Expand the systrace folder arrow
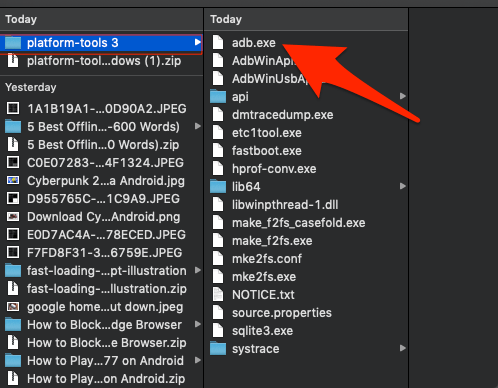This screenshot has height=388, width=498. (403, 348)
